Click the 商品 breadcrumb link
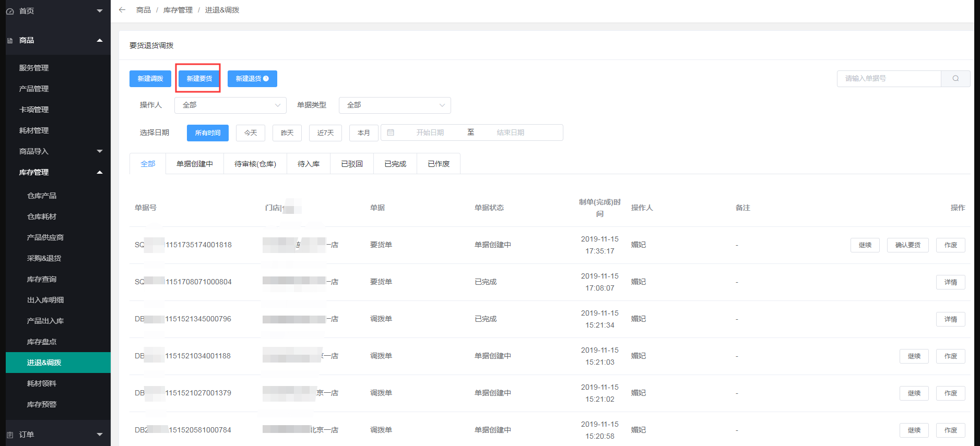The width and height of the screenshot is (980, 446). [144, 10]
